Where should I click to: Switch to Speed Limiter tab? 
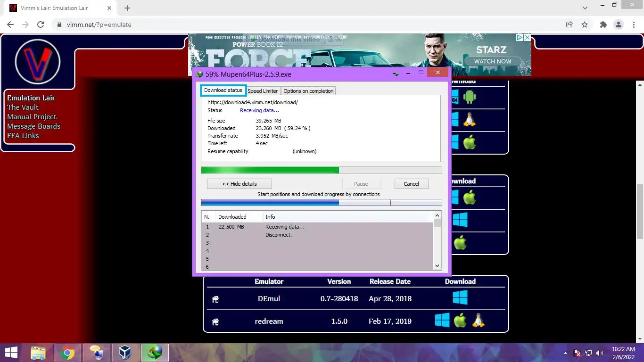(x=263, y=90)
